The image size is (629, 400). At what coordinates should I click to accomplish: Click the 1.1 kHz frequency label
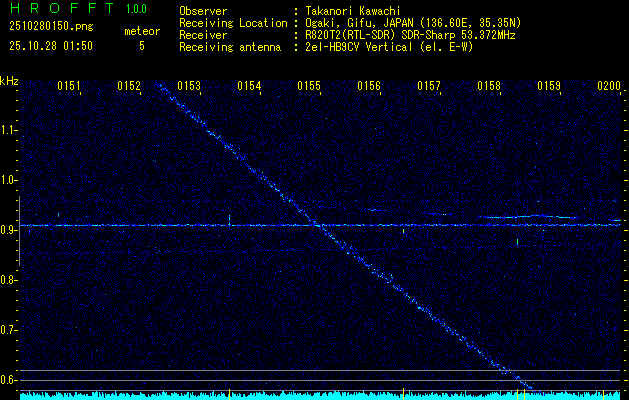[x=8, y=130]
